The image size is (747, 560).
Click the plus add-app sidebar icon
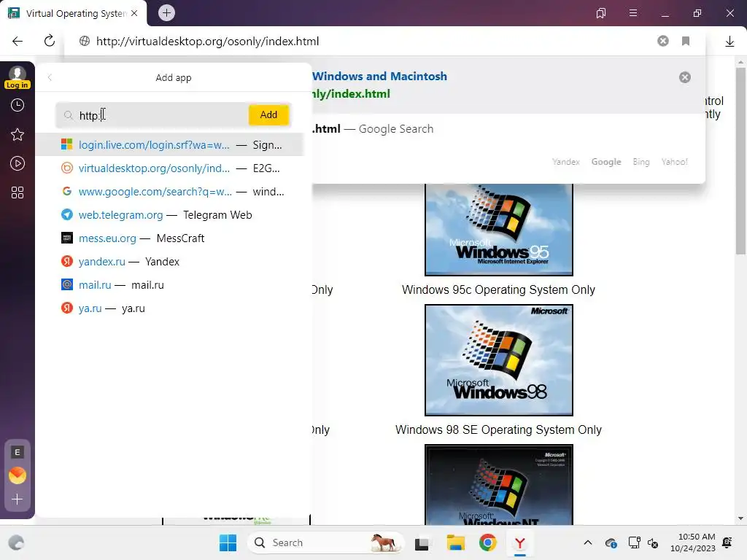(x=18, y=499)
